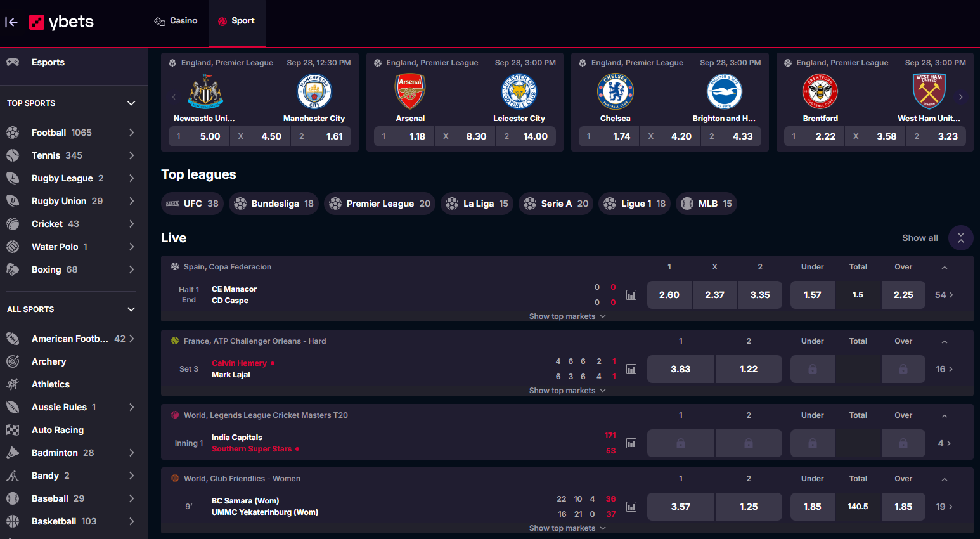The width and height of the screenshot is (980, 539).
Task: Expand Show top markets for CE Manacor
Action: [567, 316]
